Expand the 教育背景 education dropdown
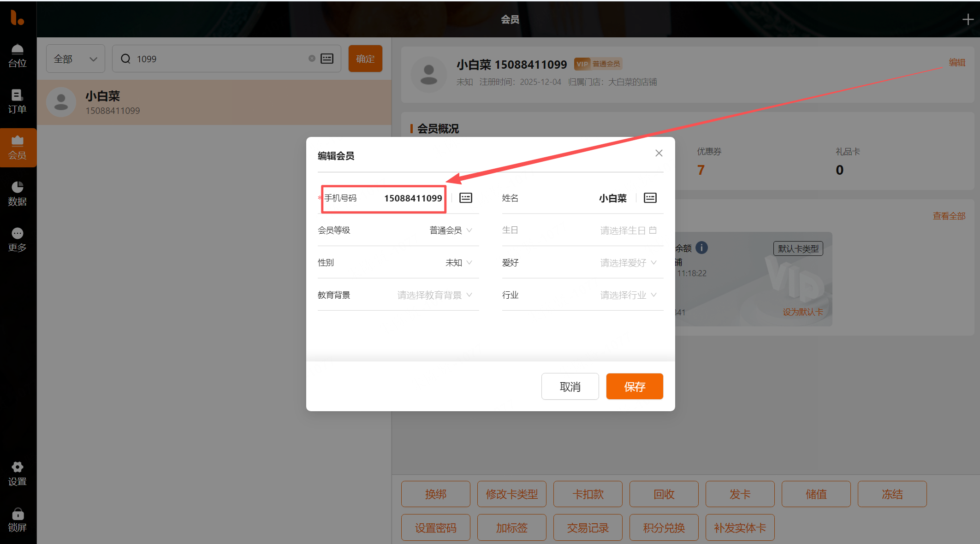 pos(434,295)
